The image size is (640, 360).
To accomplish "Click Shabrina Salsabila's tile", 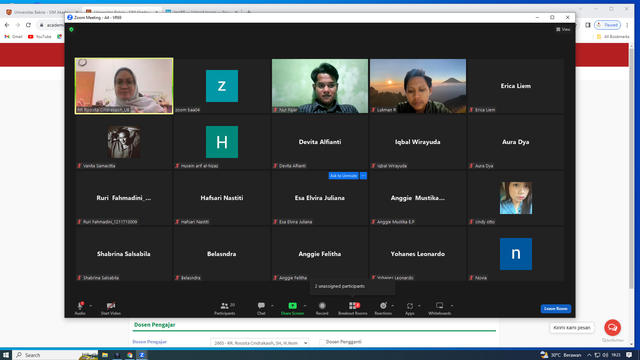I will (124, 254).
